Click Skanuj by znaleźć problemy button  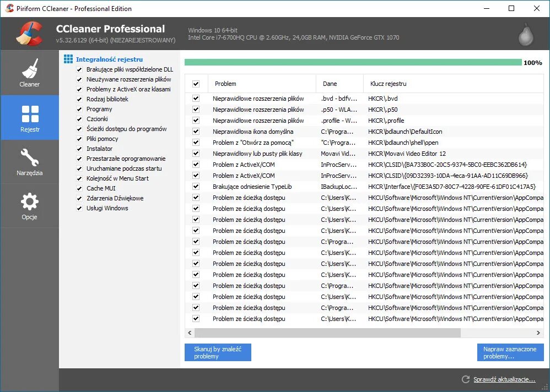tap(218, 352)
